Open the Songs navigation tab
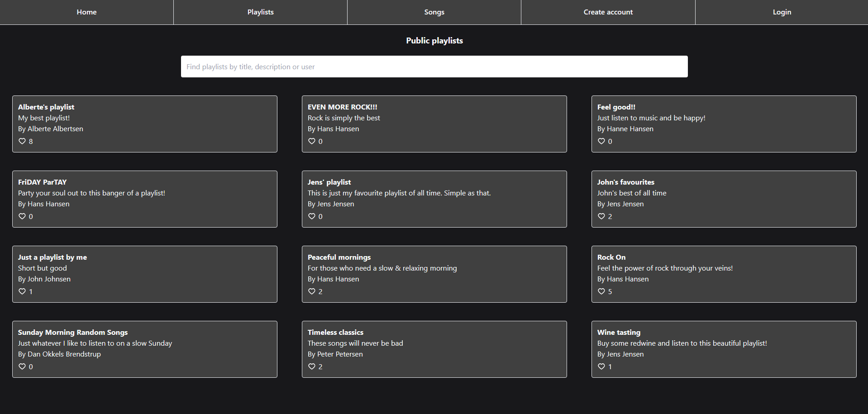The height and width of the screenshot is (414, 868). (434, 12)
